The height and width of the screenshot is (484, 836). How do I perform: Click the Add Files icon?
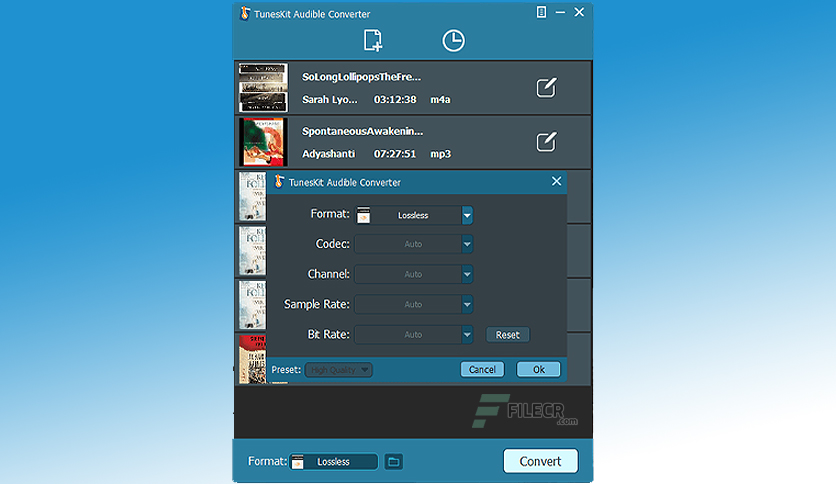click(x=373, y=41)
